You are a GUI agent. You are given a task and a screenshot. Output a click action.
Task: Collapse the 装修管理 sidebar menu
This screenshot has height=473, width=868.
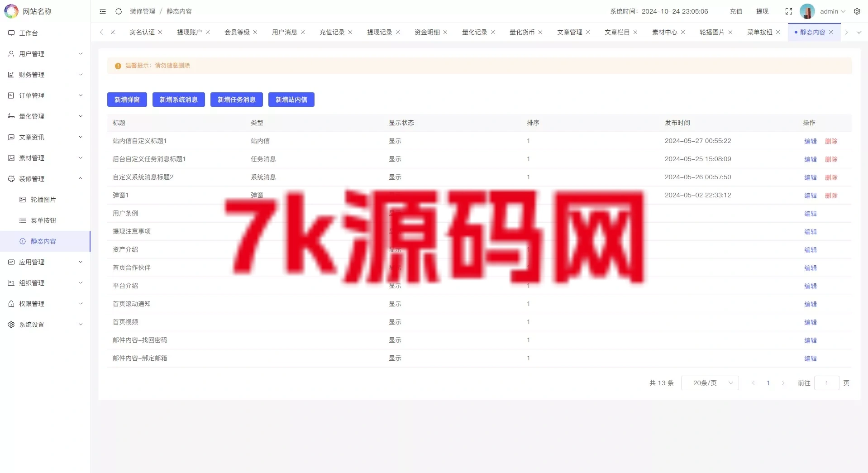(45, 179)
